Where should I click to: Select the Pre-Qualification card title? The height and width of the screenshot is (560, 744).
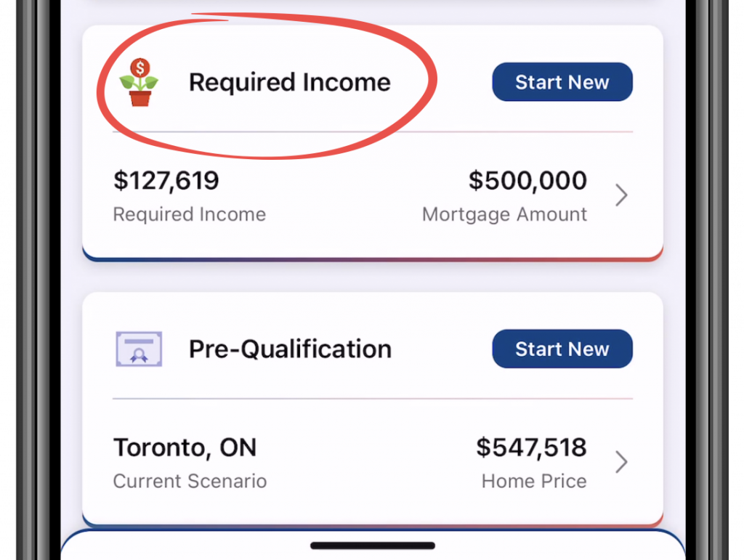[x=290, y=349]
